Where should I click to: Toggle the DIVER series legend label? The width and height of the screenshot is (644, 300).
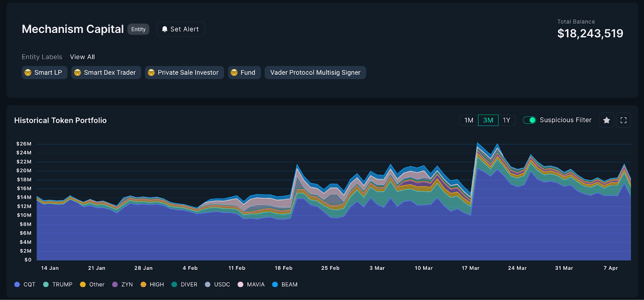(x=189, y=284)
